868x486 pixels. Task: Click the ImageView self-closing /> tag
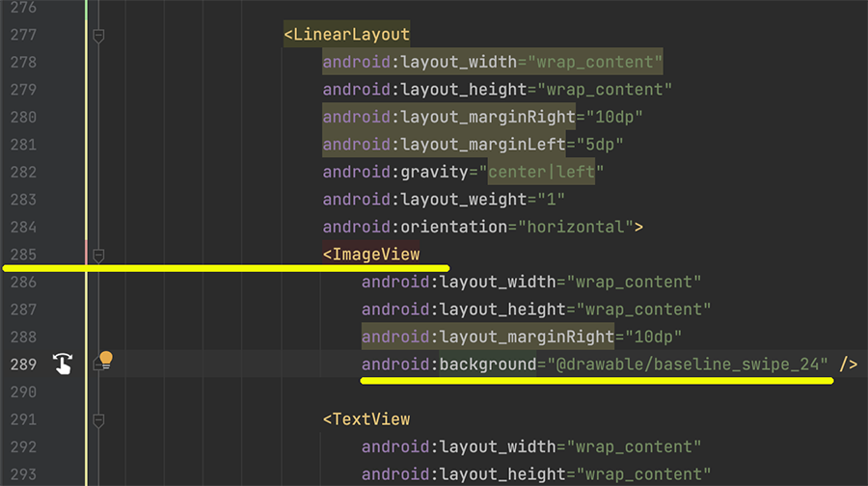click(848, 364)
